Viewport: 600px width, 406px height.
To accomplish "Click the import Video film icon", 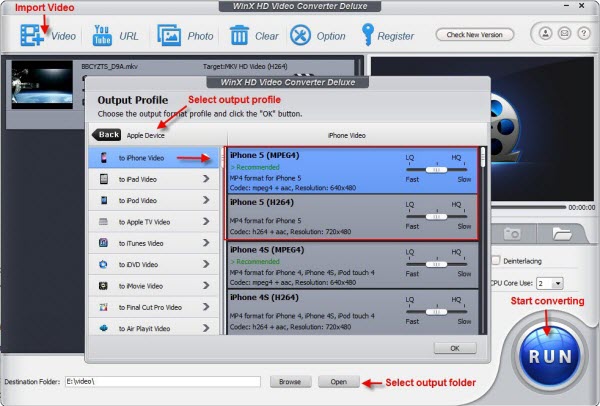I will coord(31,36).
